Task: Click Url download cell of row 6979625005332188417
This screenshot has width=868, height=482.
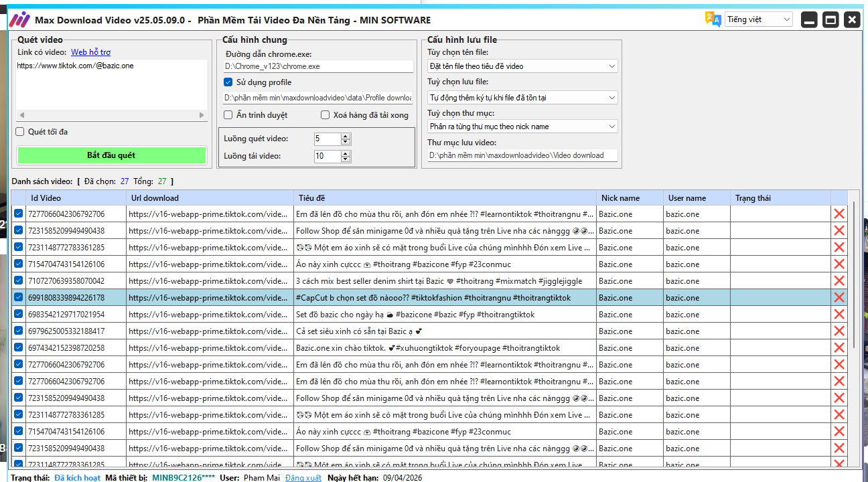Action: point(210,331)
